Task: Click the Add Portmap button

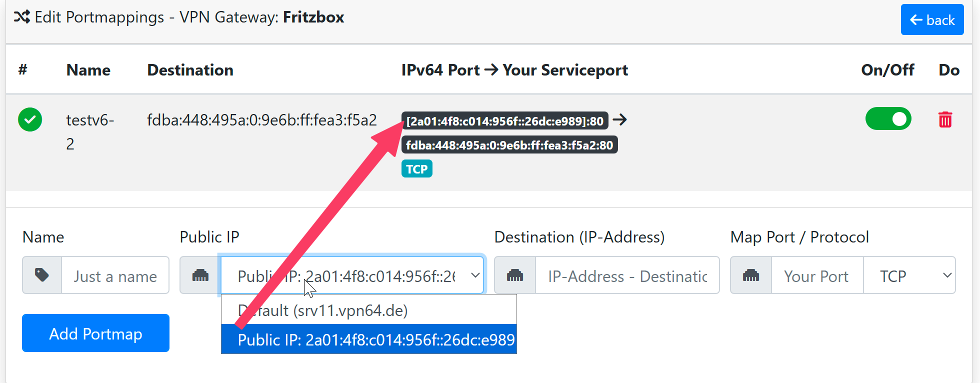Action: (95, 333)
